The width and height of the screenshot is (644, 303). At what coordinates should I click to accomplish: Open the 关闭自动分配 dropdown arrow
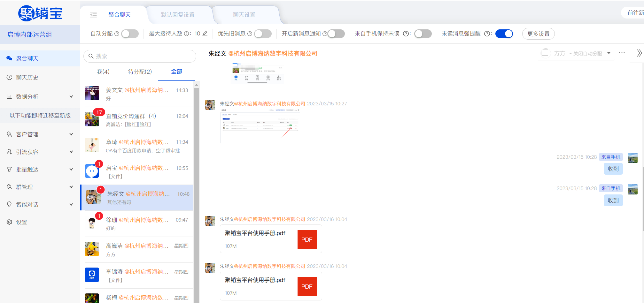[609, 53]
